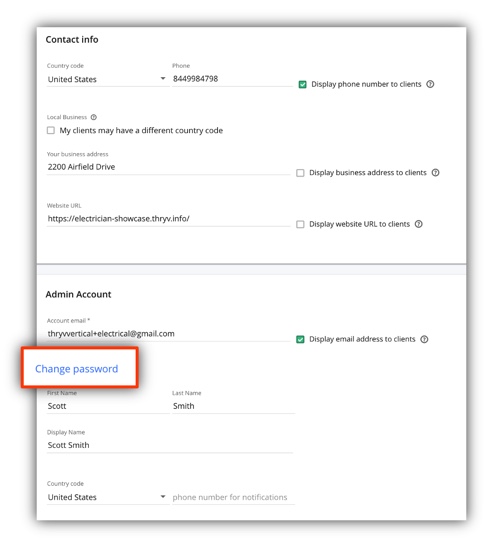
Task: Click help icon next to Display phone number
Action: click(x=430, y=84)
